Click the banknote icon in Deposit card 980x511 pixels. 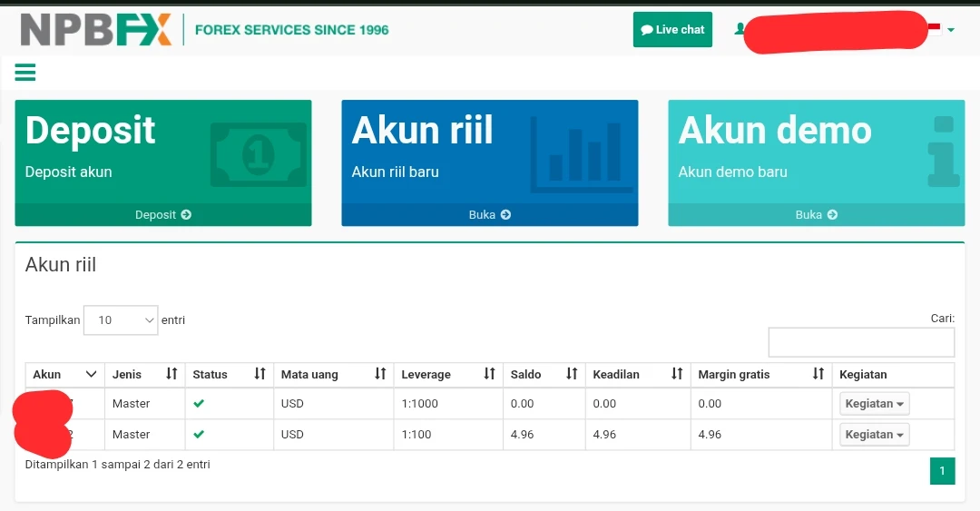258,155
